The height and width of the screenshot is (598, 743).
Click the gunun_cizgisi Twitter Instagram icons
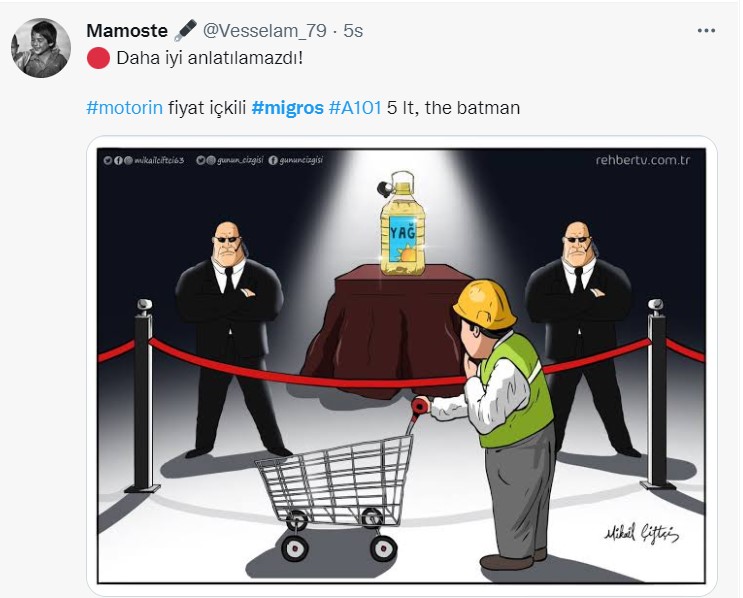coord(206,161)
